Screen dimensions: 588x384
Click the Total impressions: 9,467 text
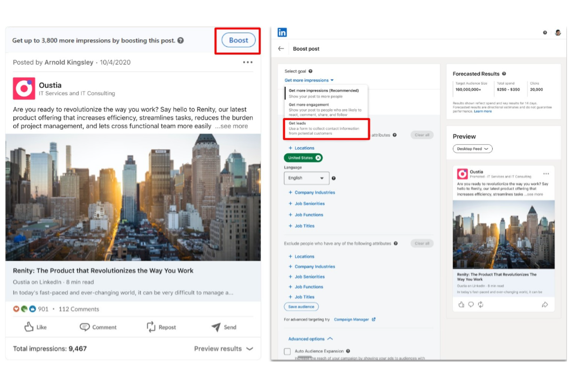point(50,349)
